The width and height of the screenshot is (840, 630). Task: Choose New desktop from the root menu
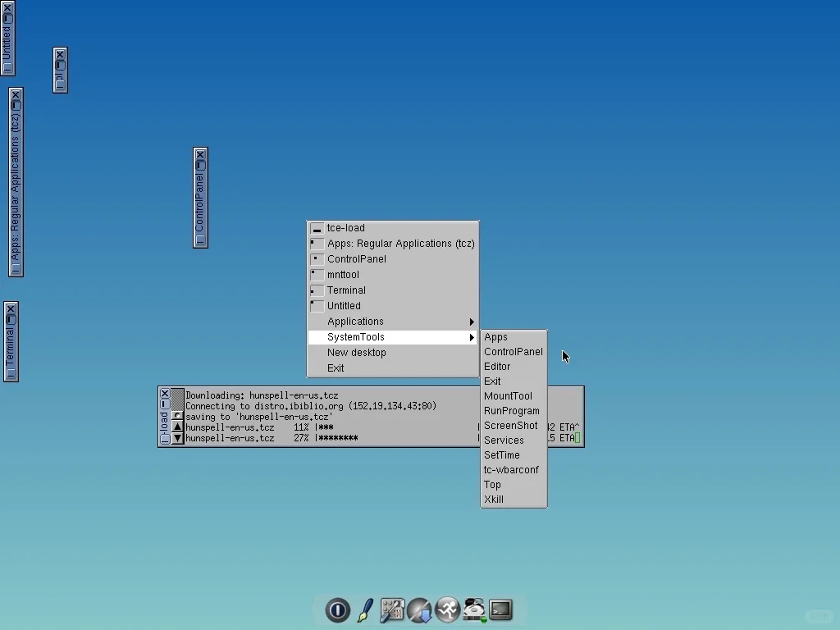356,352
